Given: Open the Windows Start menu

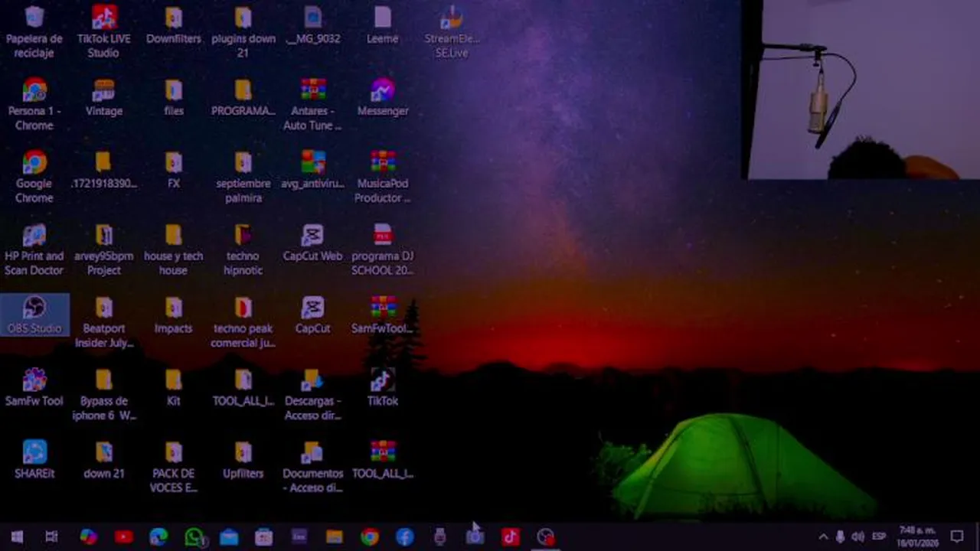Looking at the screenshot, I should 17,536.
